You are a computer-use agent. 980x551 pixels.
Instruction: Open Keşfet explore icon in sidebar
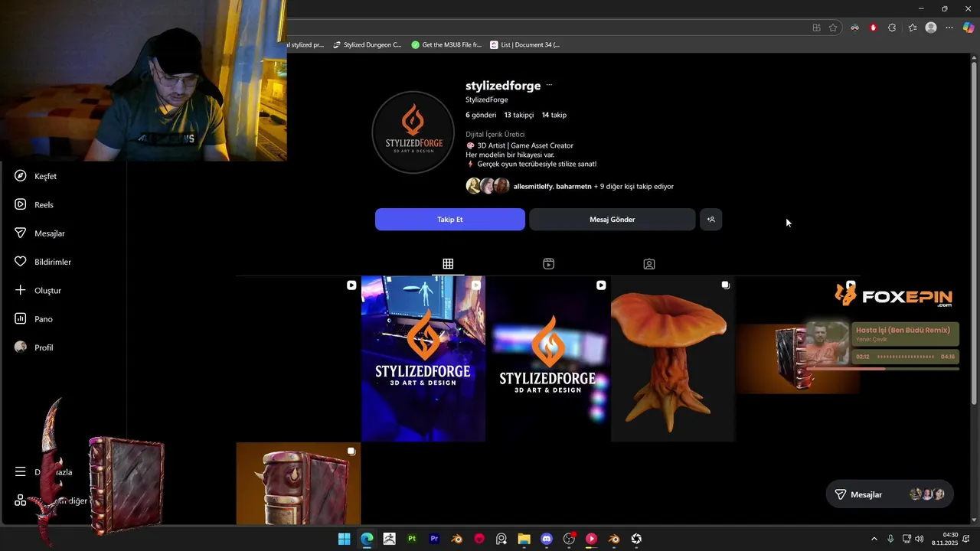click(21, 176)
